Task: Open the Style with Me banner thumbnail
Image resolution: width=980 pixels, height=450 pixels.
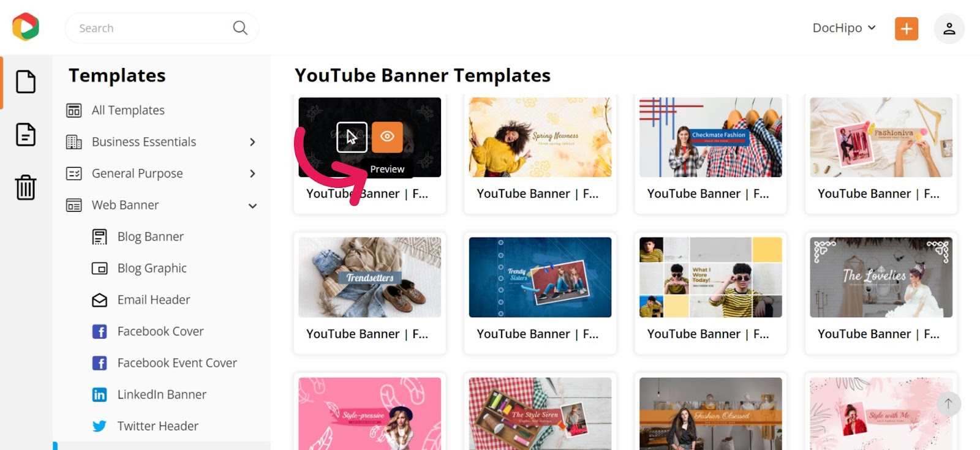Action: click(x=881, y=414)
